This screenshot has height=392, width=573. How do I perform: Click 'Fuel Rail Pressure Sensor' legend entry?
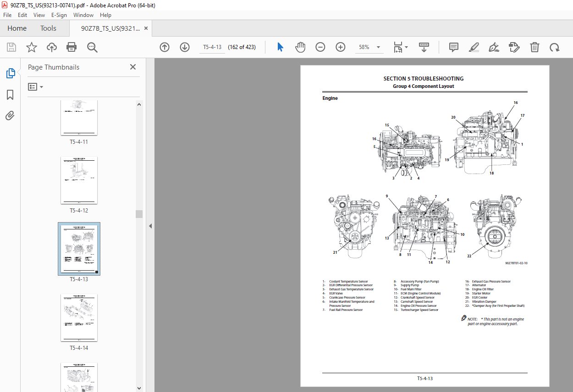click(346, 310)
